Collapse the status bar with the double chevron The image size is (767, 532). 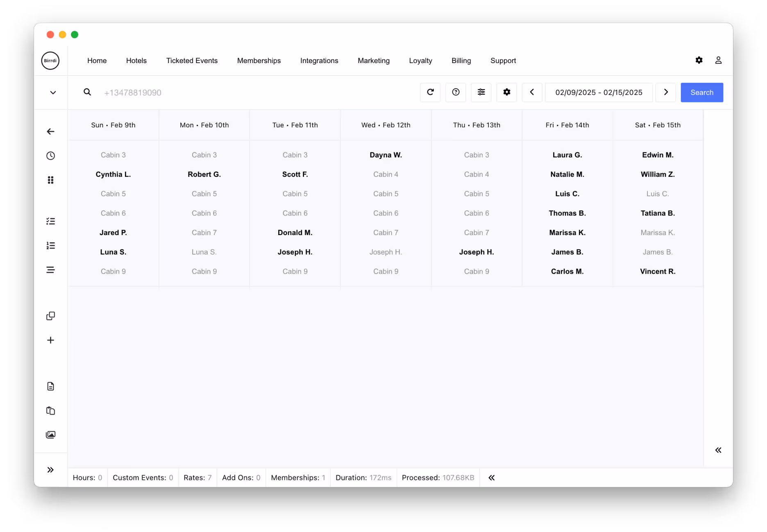coord(492,478)
